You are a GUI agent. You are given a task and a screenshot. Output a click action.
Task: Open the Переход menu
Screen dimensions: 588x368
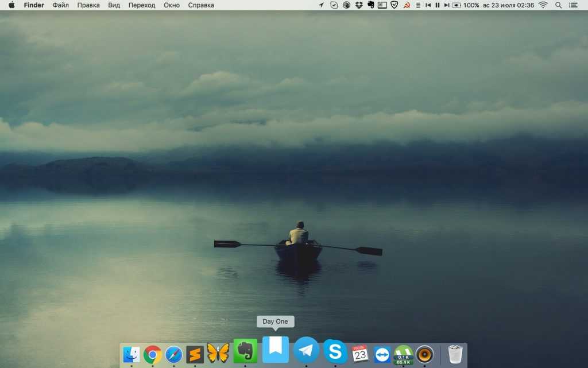click(142, 5)
